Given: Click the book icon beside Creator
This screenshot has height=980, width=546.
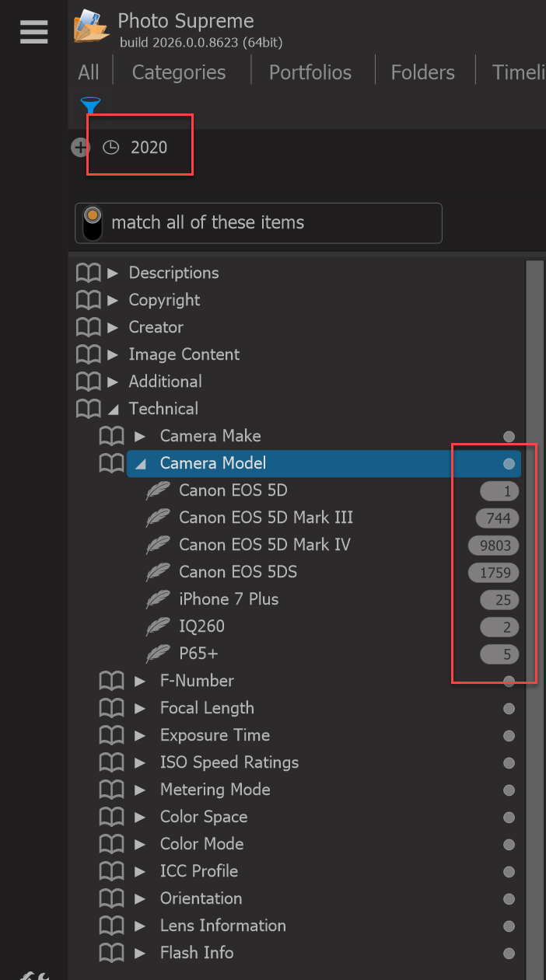Looking at the screenshot, I should [x=89, y=327].
